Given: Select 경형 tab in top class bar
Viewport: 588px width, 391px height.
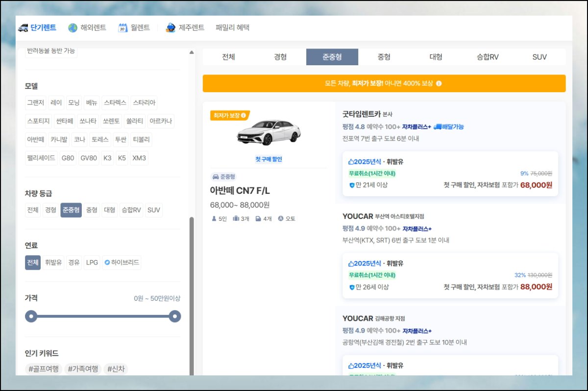Looking at the screenshot, I should (280, 57).
